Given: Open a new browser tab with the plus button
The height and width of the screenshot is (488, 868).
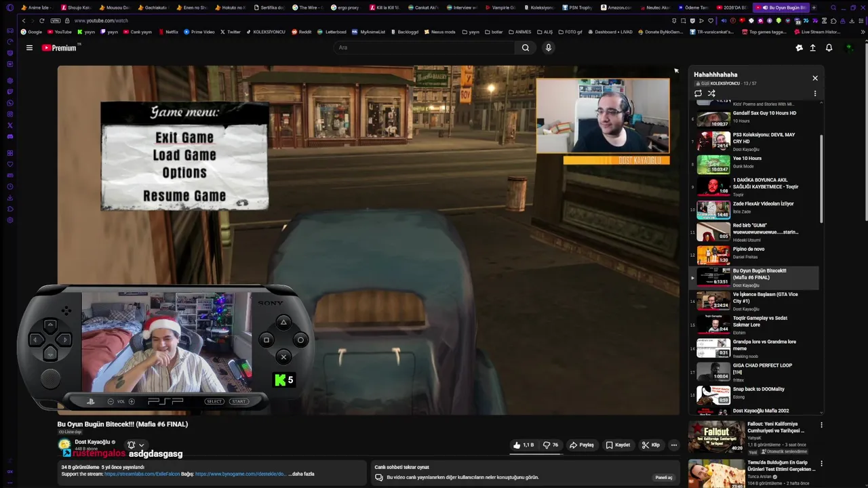Looking at the screenshot, I should click(x=814, y=7).
